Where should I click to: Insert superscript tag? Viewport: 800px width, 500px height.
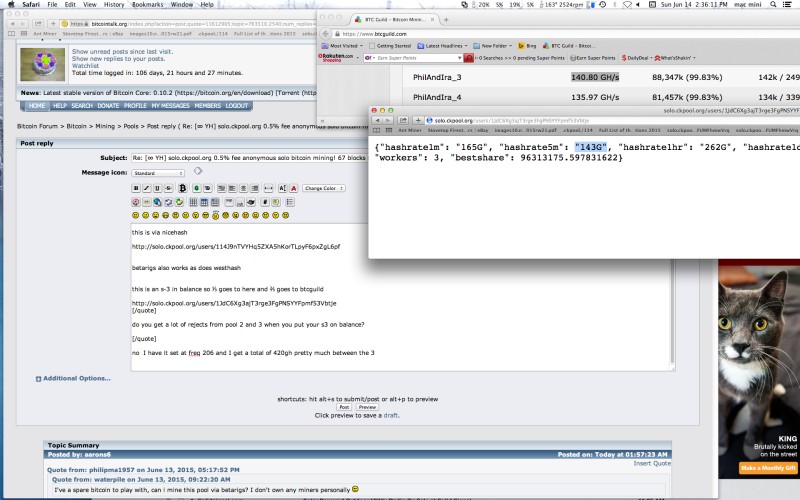click(229, 202)
